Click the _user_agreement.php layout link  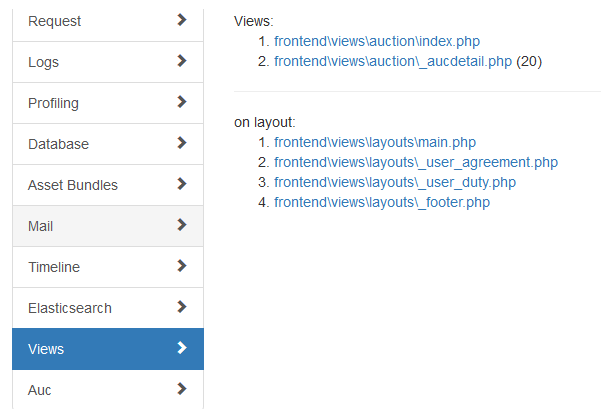(x=415, y=162)
